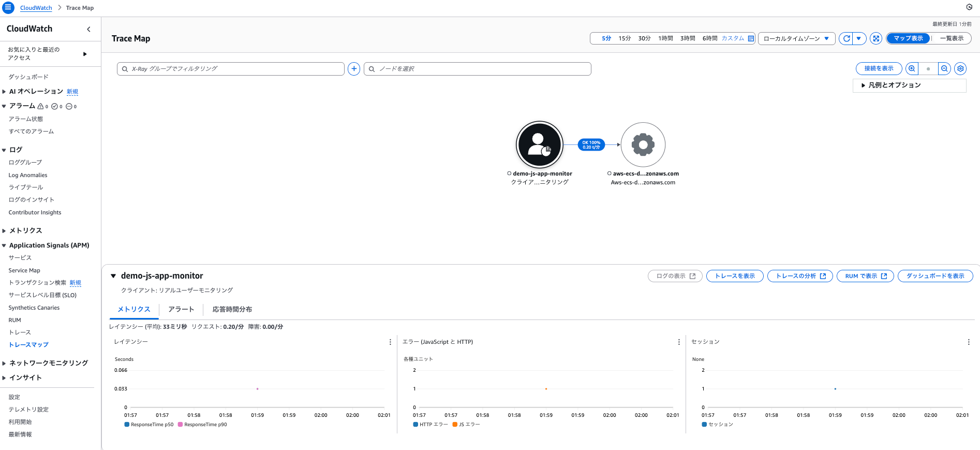Click the zoom out magnifier icon
Image resolution: width=980 pixels, height=450 pixels.
pos(944,68)
